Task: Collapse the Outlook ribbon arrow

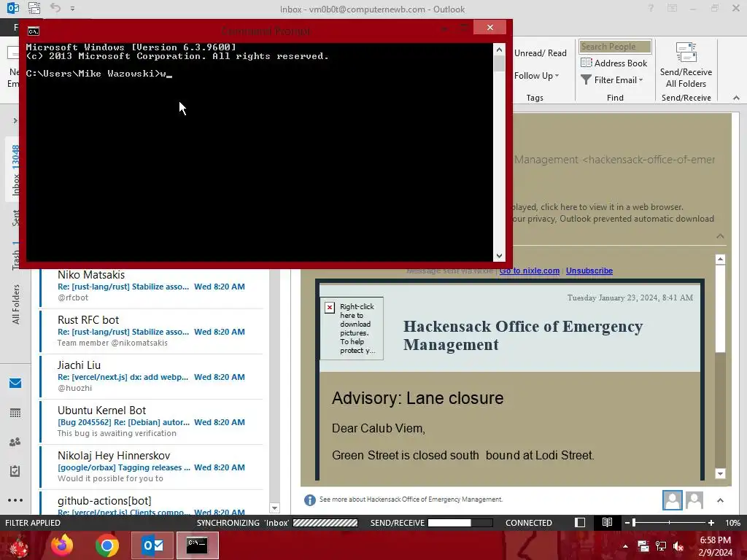Action: (736, 98)
